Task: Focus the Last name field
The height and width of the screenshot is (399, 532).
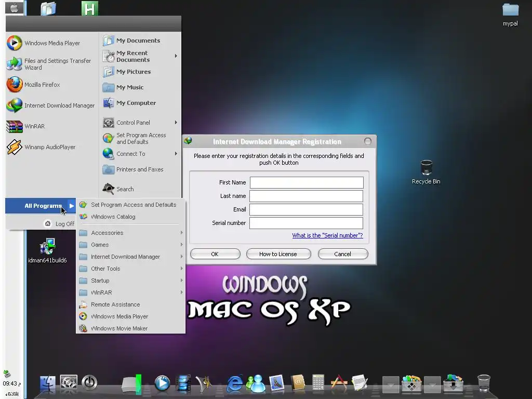Action: 307,196
